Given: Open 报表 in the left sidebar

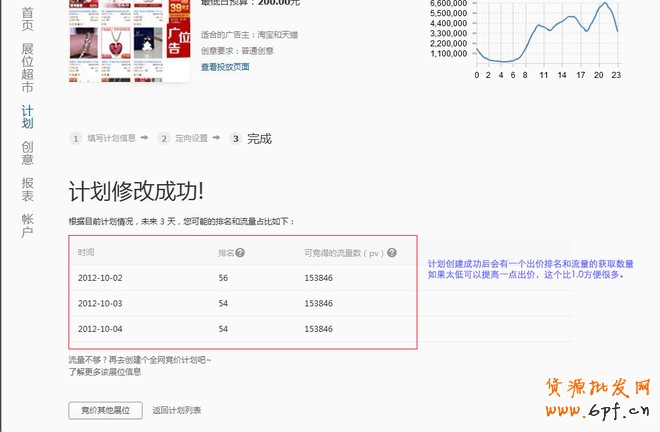Looking at the screenshot, I should pyautogui.click(x=27, y=189).
